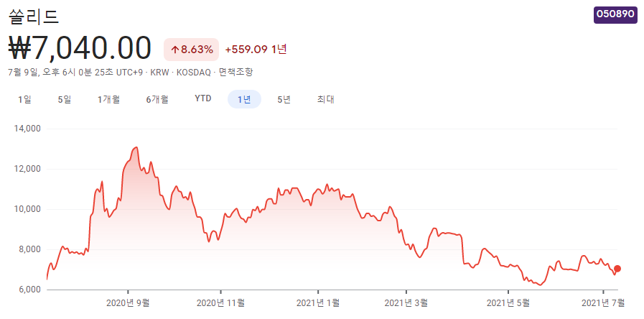Click the +559.09 1년 change text
Viewport: 644px width, 319px height.
tap(256, 50)
